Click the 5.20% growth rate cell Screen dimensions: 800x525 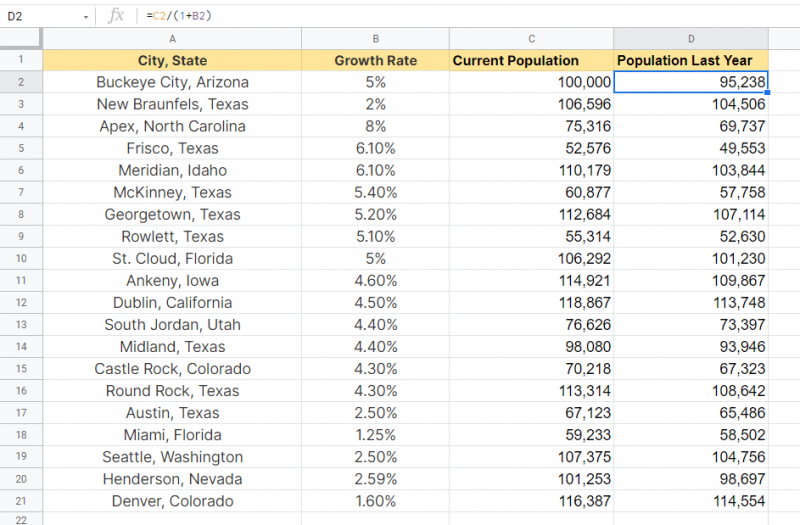[376, 214]
